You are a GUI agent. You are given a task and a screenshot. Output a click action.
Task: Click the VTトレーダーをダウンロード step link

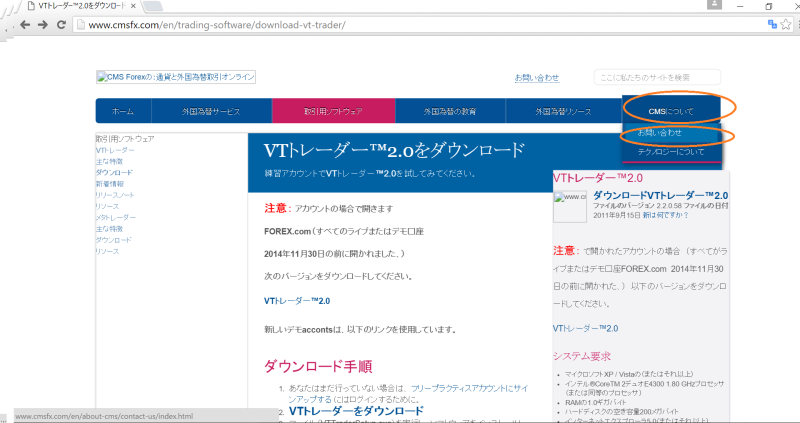coord(356,411)
